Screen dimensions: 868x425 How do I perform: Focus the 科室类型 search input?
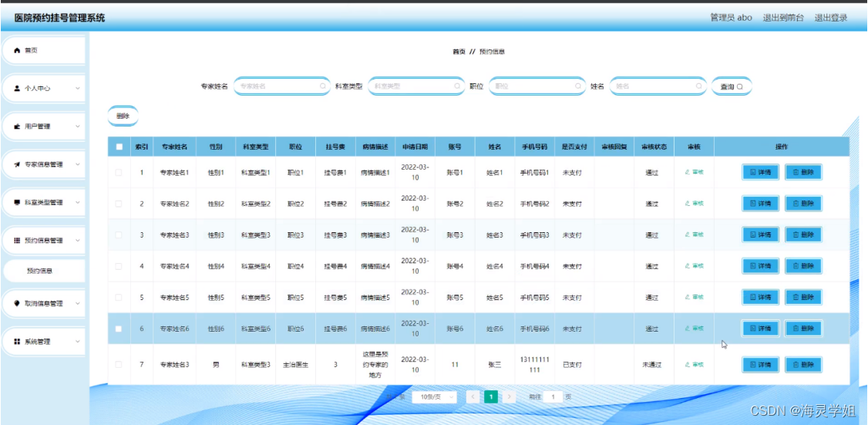[x=415, y=86]
